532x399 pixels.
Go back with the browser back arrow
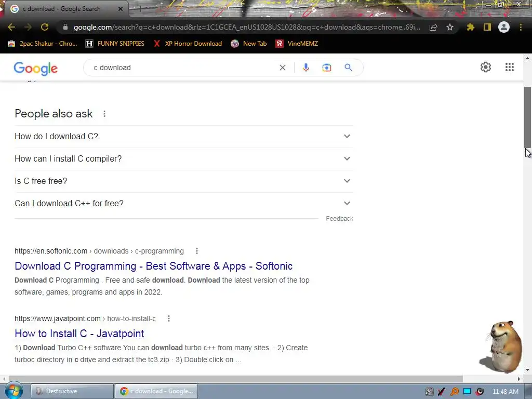click(x=11, y=27)
